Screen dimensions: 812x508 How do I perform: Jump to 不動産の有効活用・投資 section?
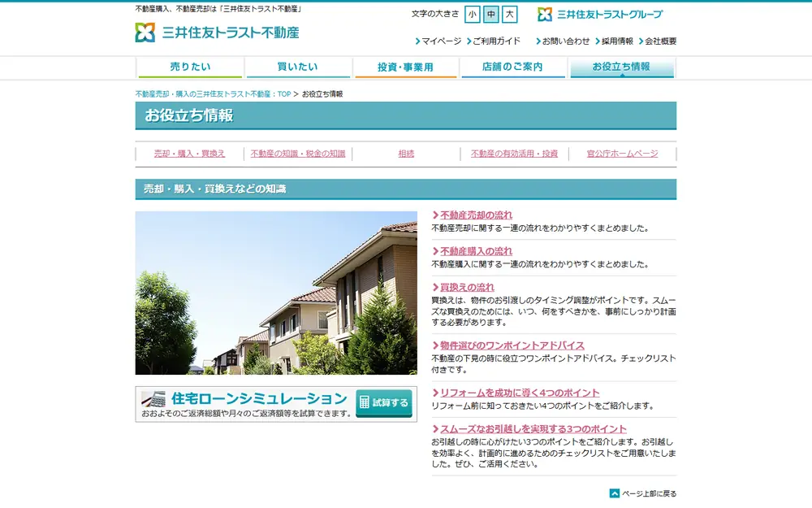coord(514,154)
